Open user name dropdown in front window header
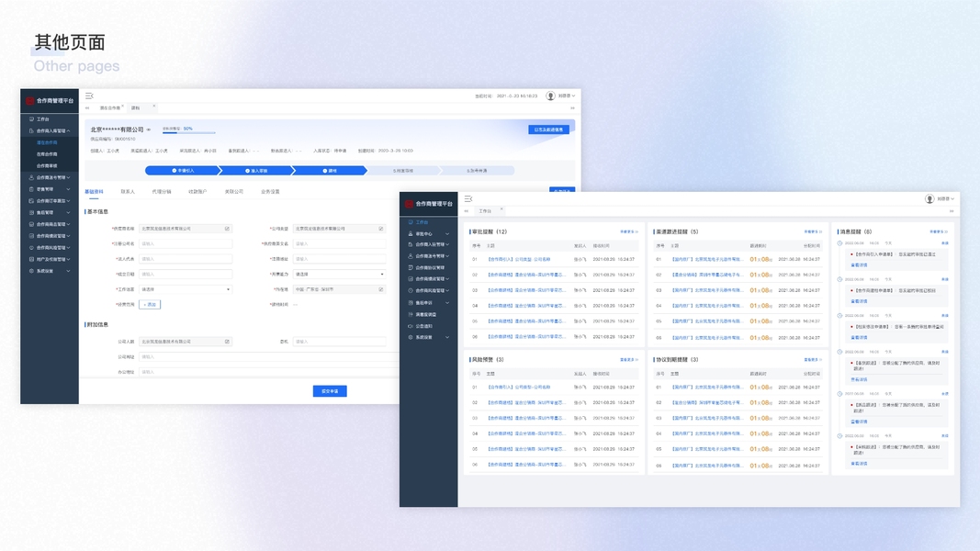This screenshot has width=980, height=551. 944,198
